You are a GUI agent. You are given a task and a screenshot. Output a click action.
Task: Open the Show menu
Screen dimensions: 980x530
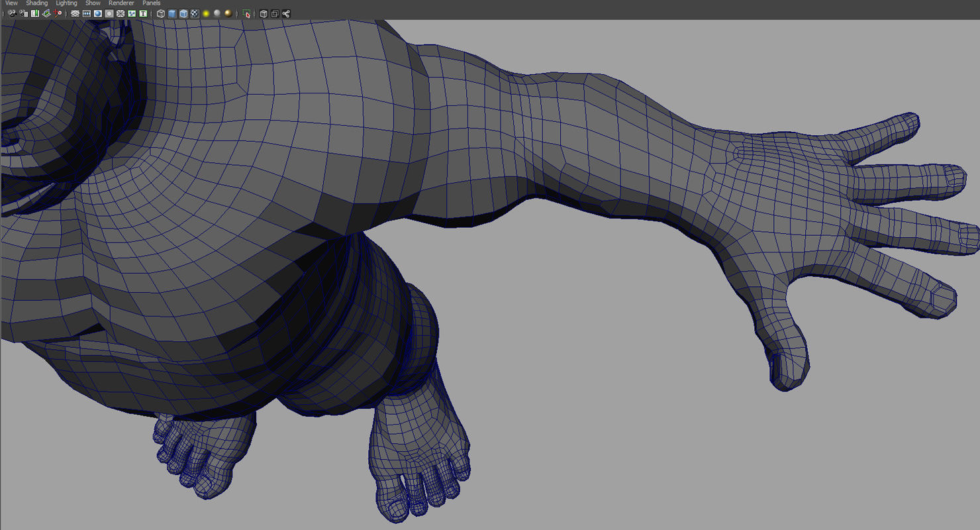(93, 3)
